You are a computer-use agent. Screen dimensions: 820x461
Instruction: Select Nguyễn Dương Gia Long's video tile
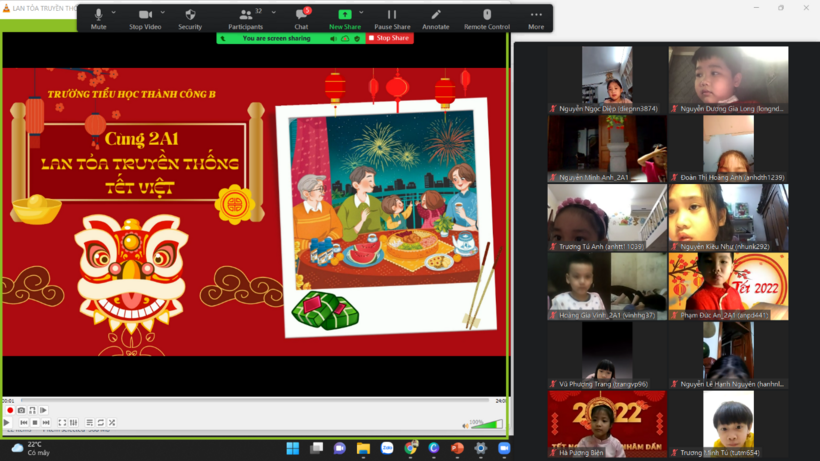pos(728,79)
